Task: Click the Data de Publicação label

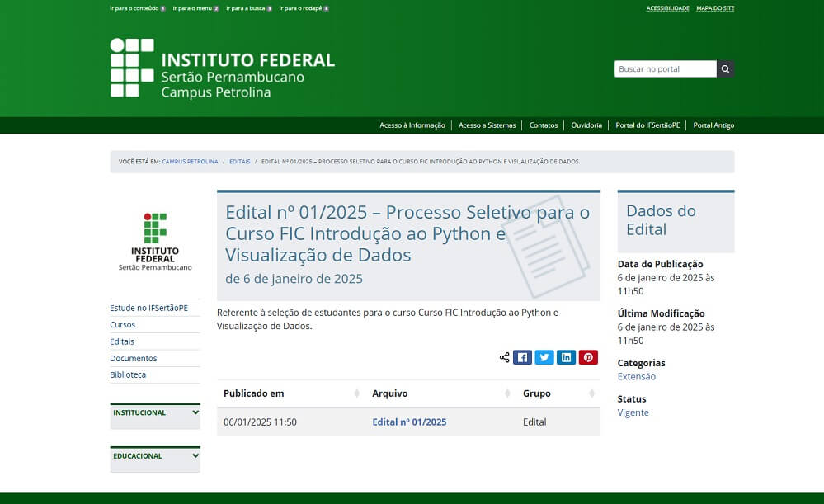Action: (660, 264)
